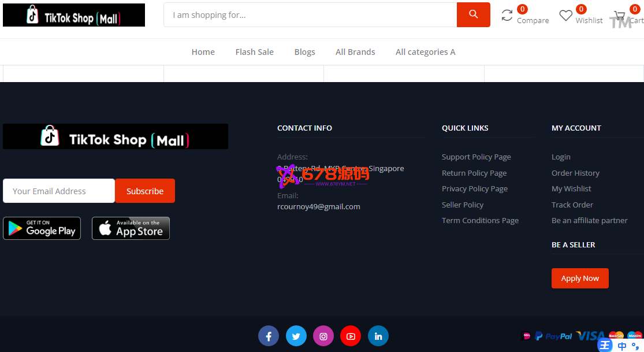This screenshot has width=644, height=352.
Task: Click the Google Play badge
Action: coord(42,228)
